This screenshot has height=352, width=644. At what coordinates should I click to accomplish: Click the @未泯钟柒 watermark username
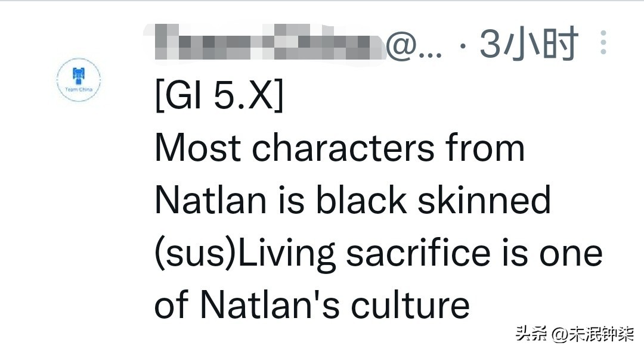594,334
